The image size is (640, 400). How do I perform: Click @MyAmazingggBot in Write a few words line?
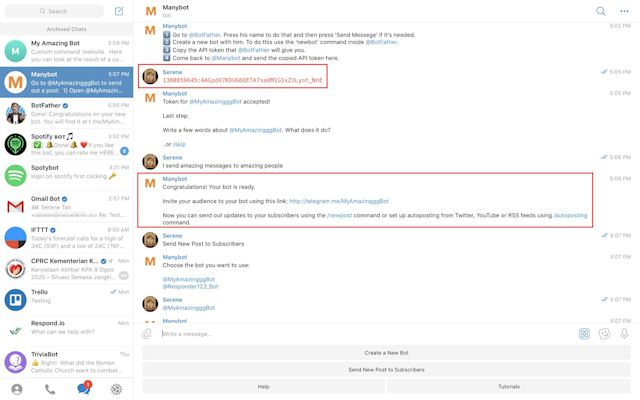tap(255, 130)
